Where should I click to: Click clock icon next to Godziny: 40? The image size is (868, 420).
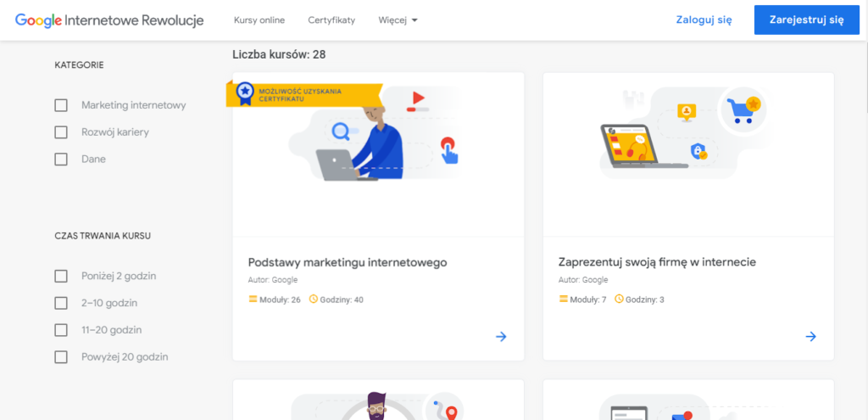click(x=314, y=300)
